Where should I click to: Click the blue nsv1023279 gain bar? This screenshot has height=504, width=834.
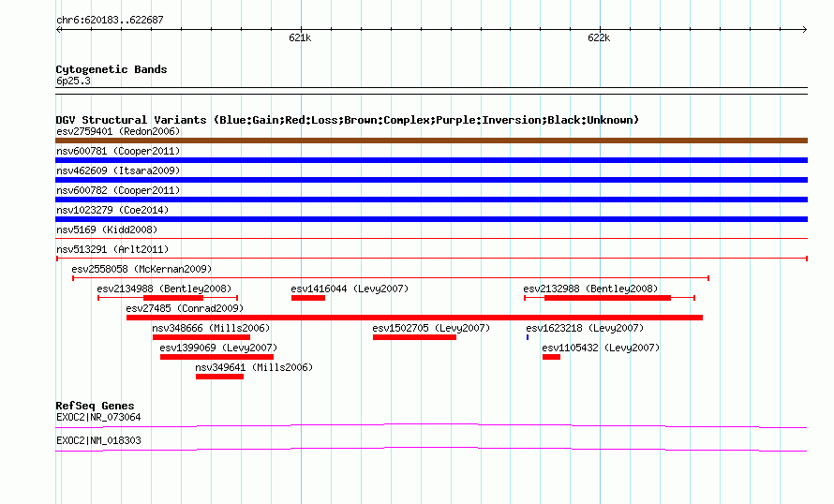click(x=431, y=219)
